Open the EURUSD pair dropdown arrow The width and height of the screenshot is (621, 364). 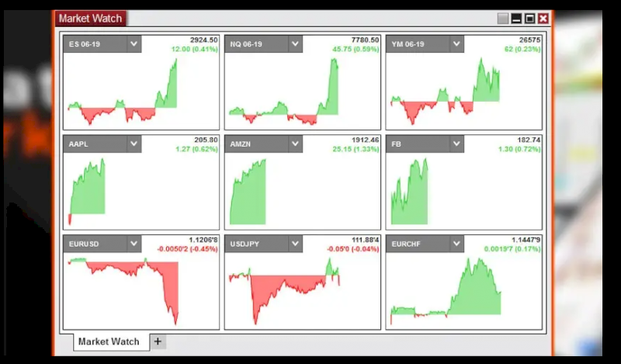tap(134, 244)
